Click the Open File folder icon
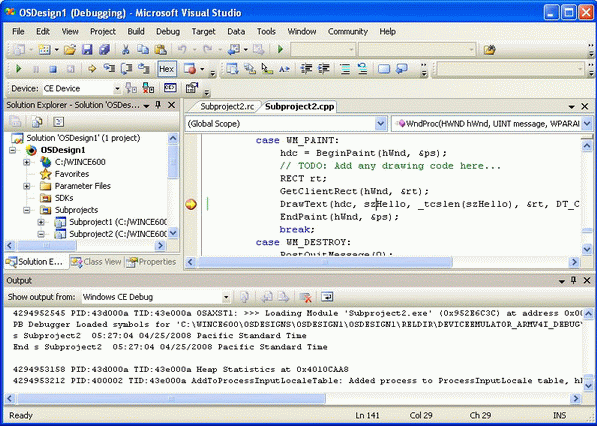Screen dimensions: 597x426 (x=70, y=49)
